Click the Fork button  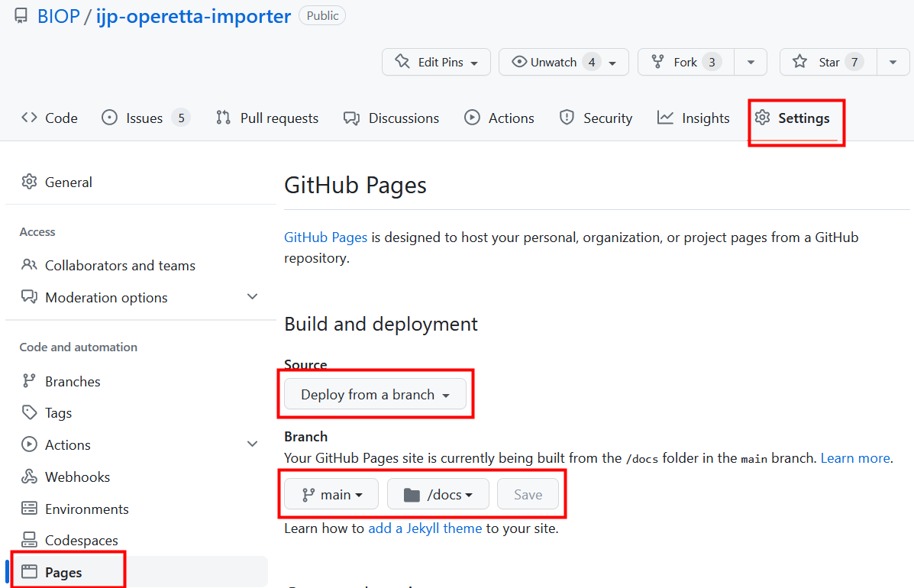(686, 62)
